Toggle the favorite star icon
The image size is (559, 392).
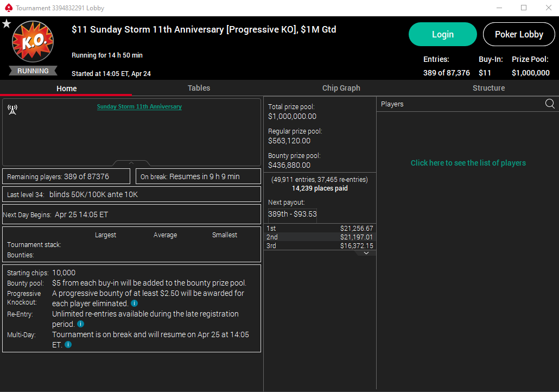(7, 24)
